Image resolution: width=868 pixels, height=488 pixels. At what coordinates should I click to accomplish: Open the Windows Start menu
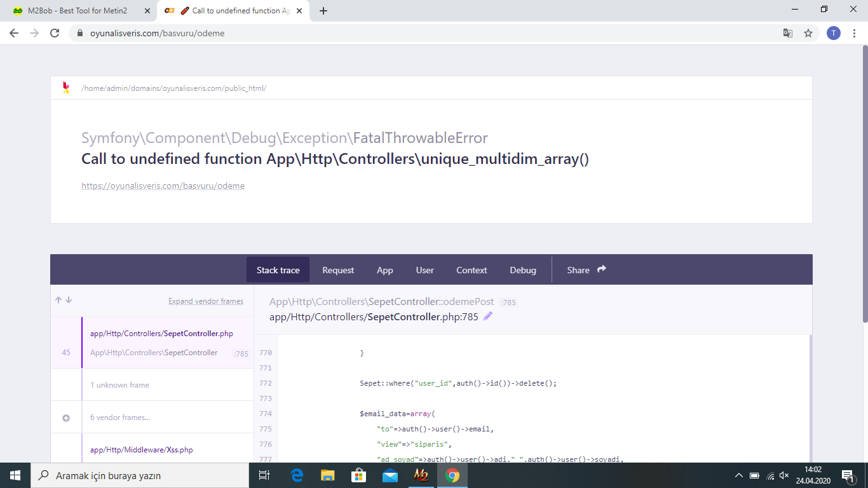(x=15, y=475)
